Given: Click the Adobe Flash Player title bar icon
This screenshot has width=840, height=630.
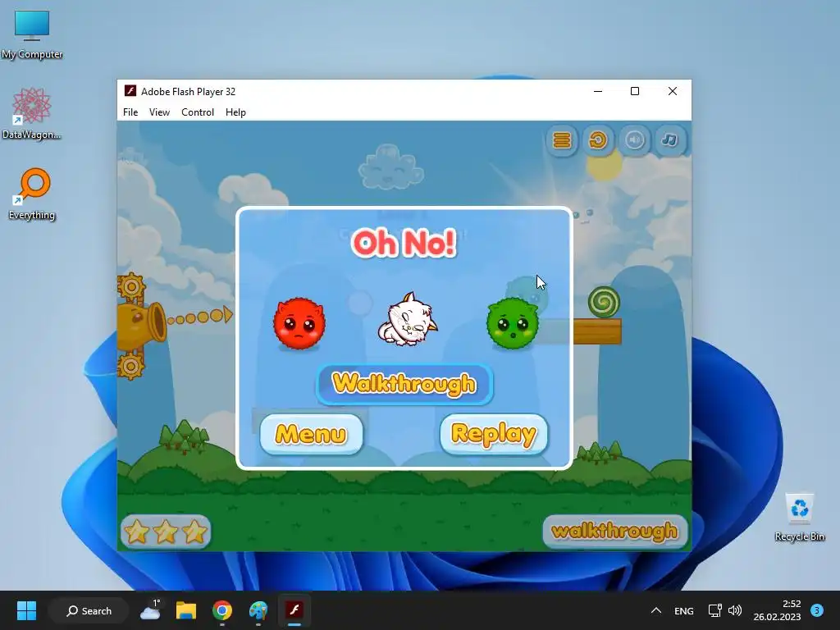Looking at the screenshot, I should pos(130,91).
